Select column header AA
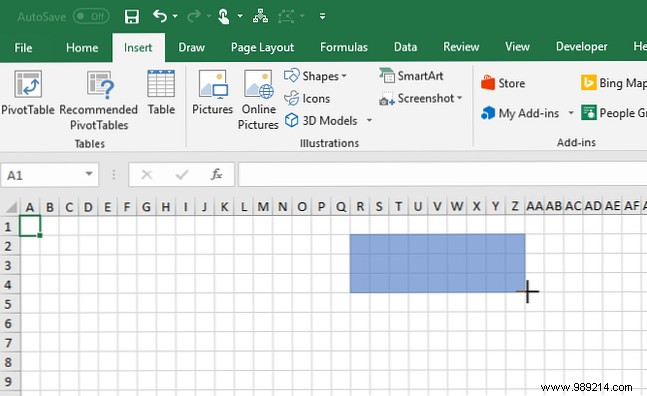The width and height of the screenshot is (647, 396). [534, 206]
